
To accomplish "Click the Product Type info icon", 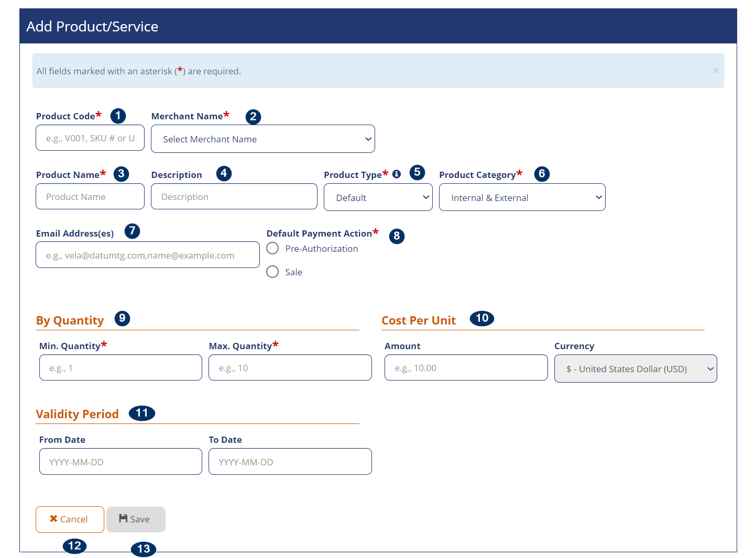I will point(397,174).
